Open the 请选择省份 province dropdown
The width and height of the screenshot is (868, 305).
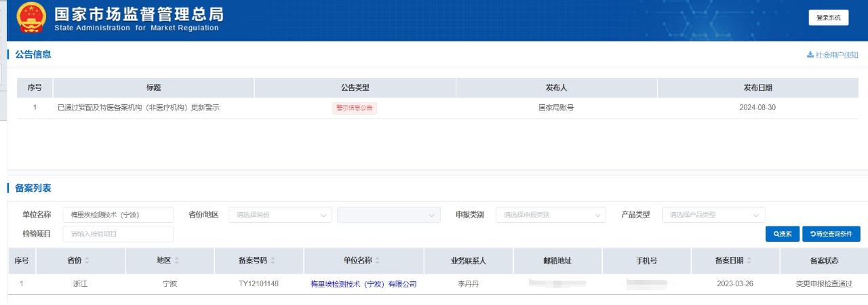click(280, 215)
